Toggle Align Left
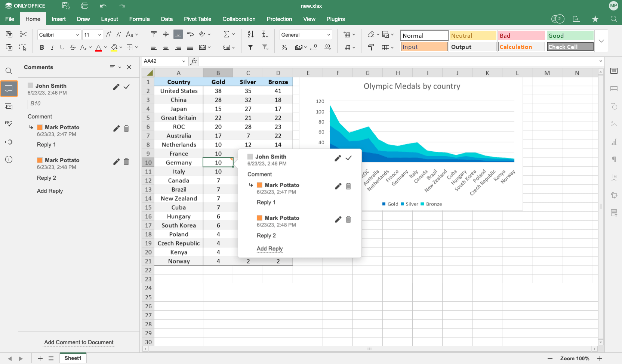Image resolution: width=622 pixels, height=364 pixels. pyautogui.click(x=154, y=47)
